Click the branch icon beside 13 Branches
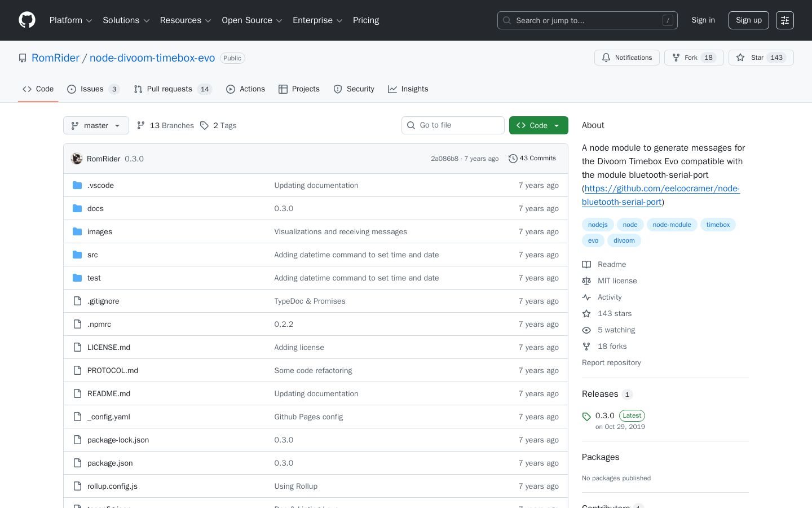Screen dimensions: 812x508 (141, 125)
